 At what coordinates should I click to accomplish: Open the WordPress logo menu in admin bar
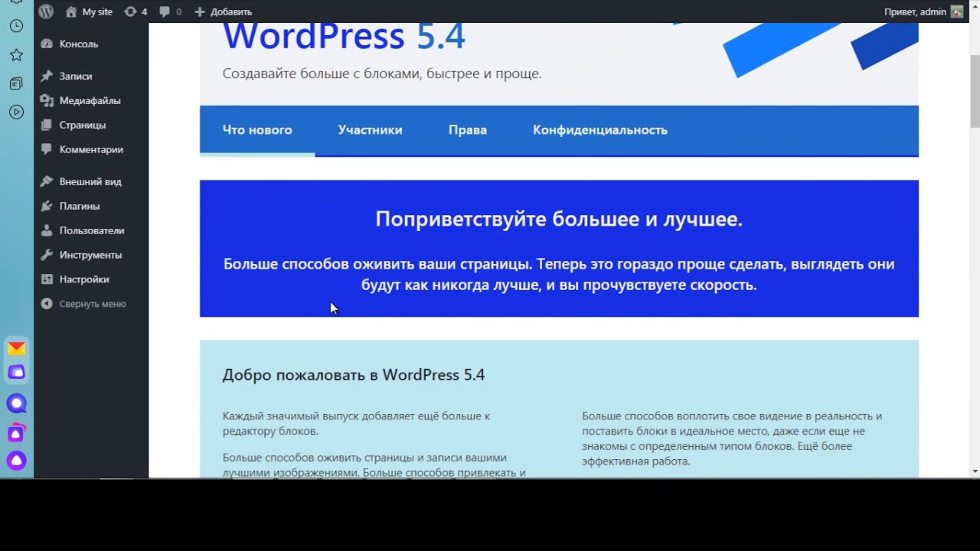pos(46,11)
